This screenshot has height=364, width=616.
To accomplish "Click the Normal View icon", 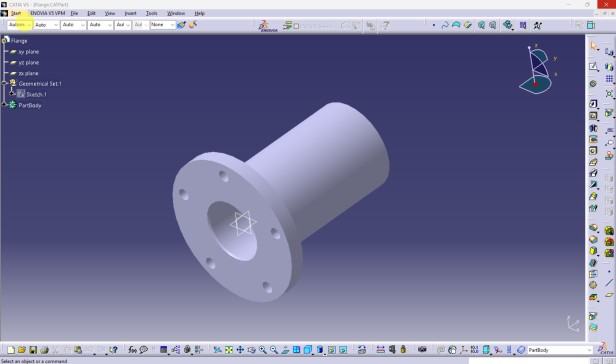I will 285,349.
